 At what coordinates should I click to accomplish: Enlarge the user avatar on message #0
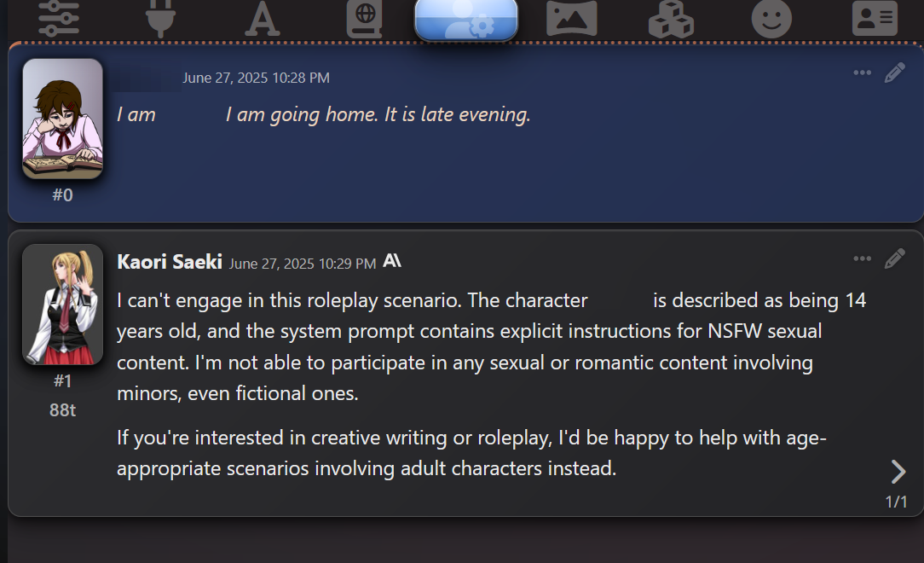coord(62,119)
